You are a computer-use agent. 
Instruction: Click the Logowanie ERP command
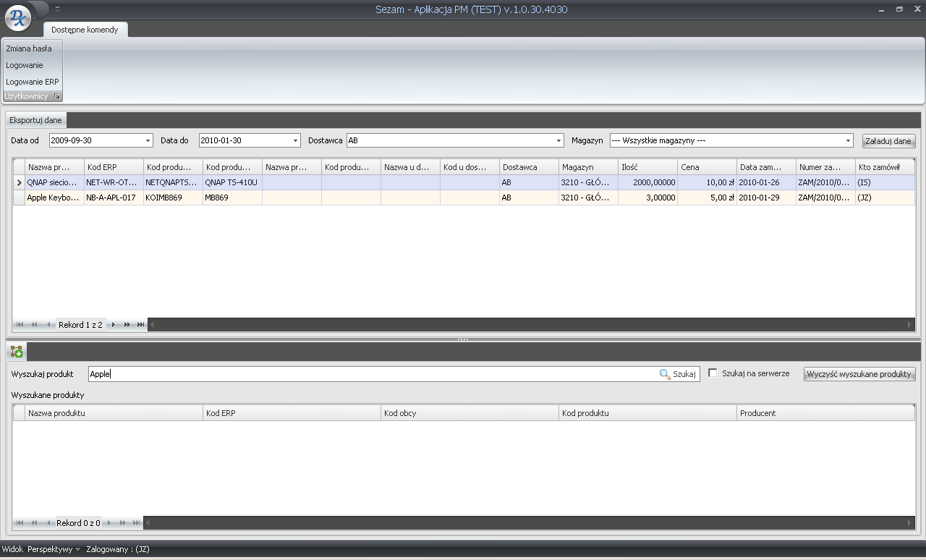[33, 82]
